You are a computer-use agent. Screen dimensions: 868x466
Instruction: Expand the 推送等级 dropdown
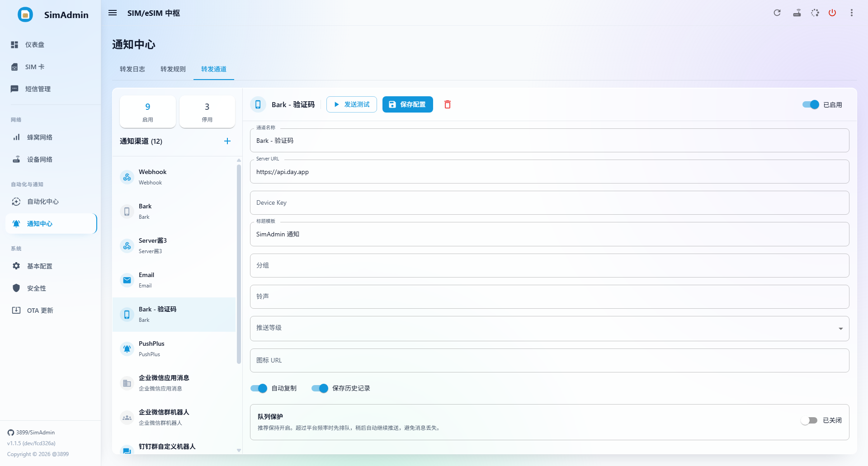[x=549, y=328]
